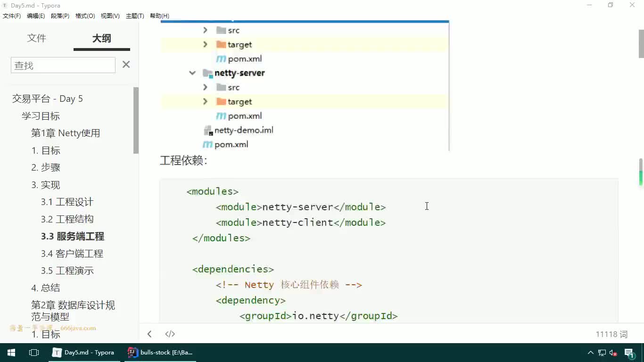Screen dimensions: 644x362
Task: Click the 查找 search field
Action: [x=63, y=65]
